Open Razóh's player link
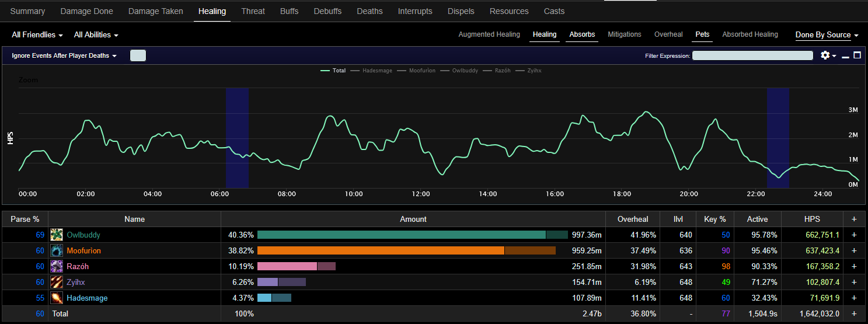868x324 pixels. coord(78,266)
